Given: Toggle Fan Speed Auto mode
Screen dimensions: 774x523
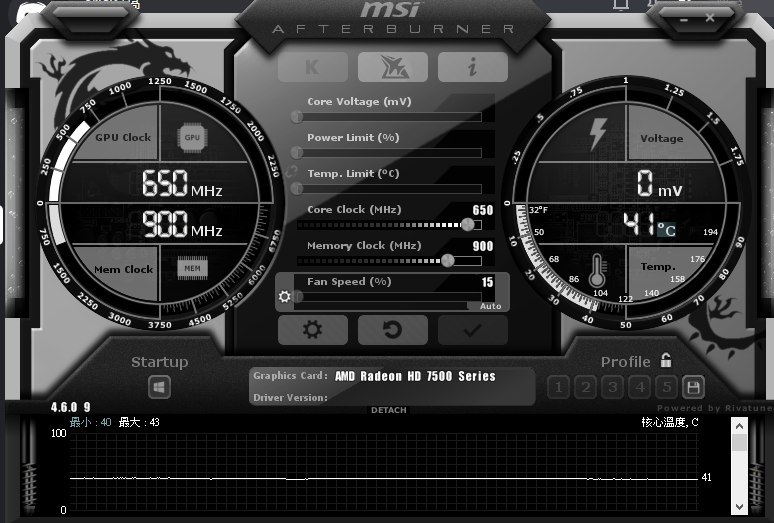Looking at the screenshot, I should click(x=490, y=306).
